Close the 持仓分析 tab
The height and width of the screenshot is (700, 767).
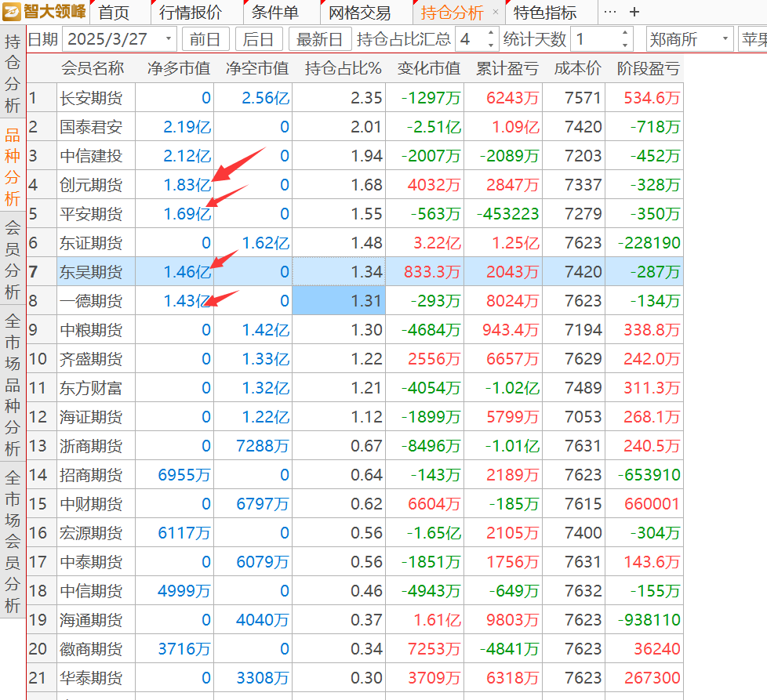coord(496,13)
